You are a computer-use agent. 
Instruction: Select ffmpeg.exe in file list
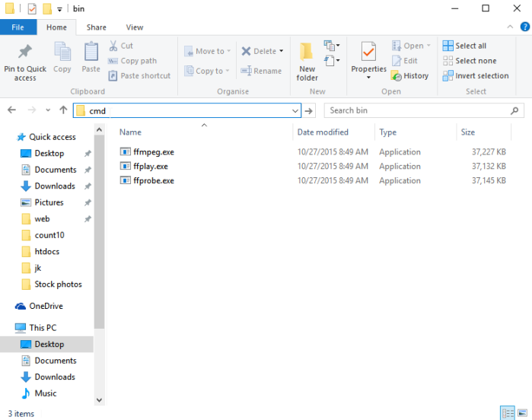click(154, 152)
